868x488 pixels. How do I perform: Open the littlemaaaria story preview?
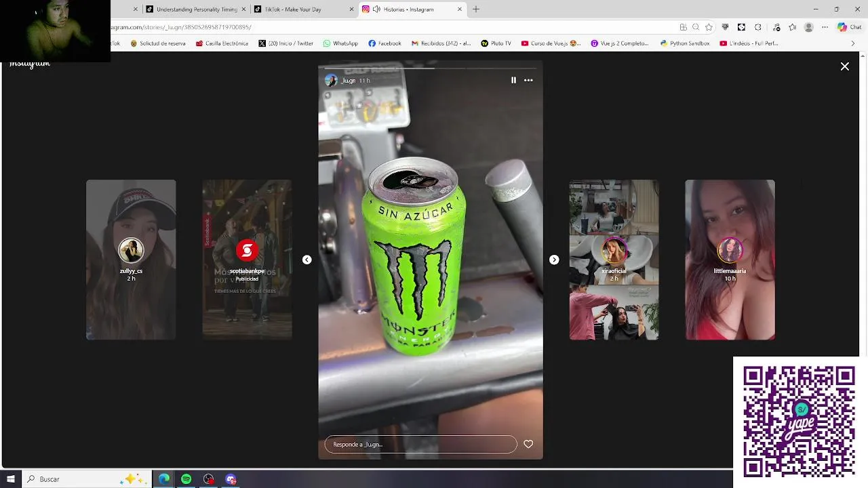coord(730,260)
